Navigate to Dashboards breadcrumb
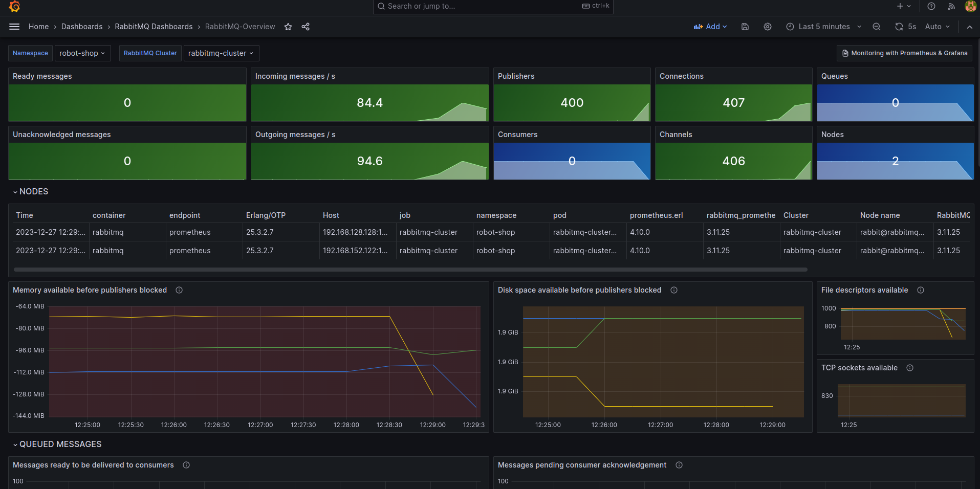The height and width of the screenshot is (489, 980). tap(82, 27)
